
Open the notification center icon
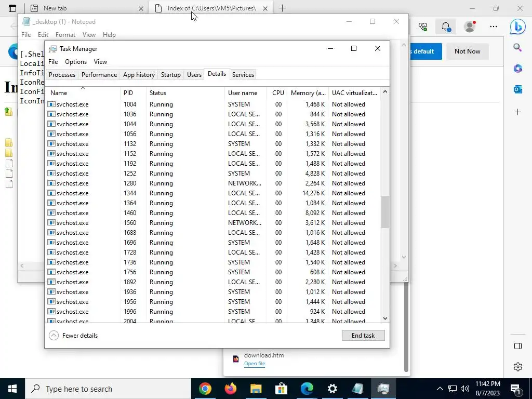[515, 389]
